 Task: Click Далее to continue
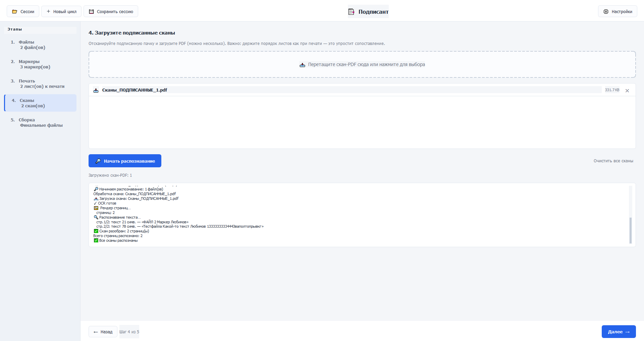click(619, 332)
